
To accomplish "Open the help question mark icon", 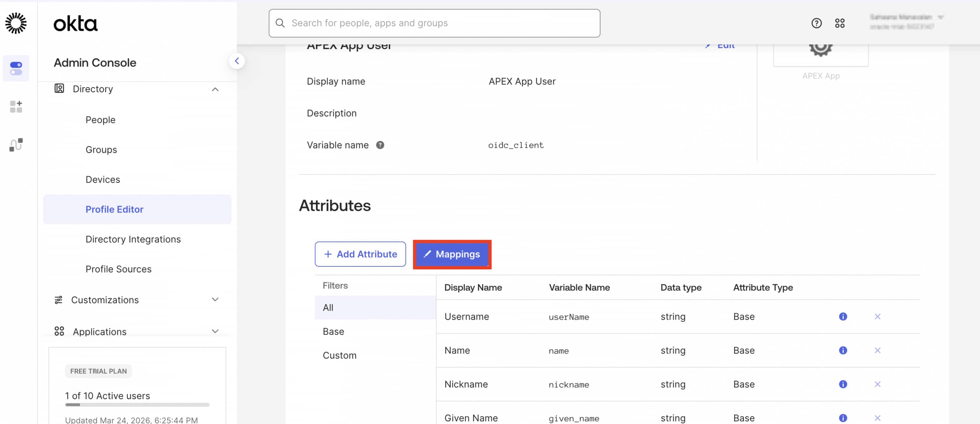I will pyautogui.click(x=817, y=23).
